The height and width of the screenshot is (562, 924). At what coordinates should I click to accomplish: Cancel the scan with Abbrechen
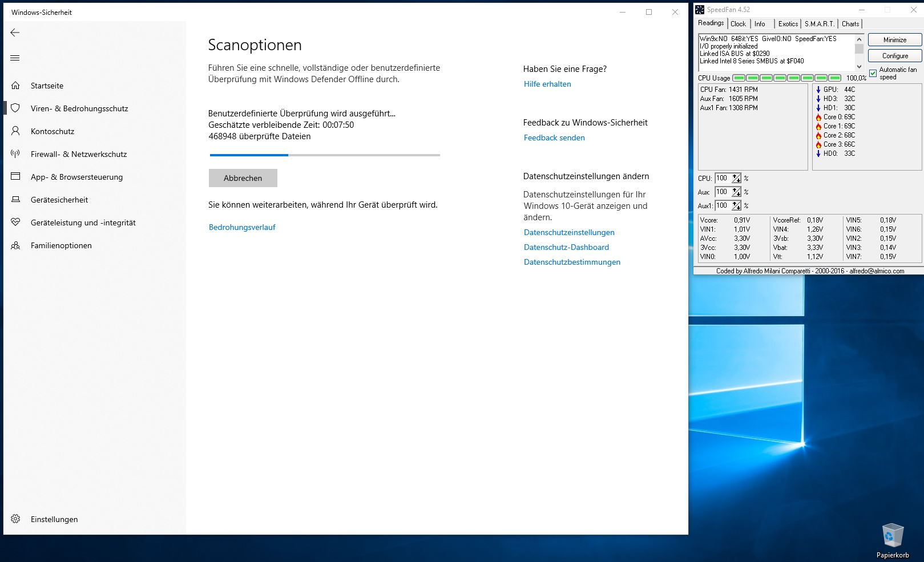(x=243, y=178)
